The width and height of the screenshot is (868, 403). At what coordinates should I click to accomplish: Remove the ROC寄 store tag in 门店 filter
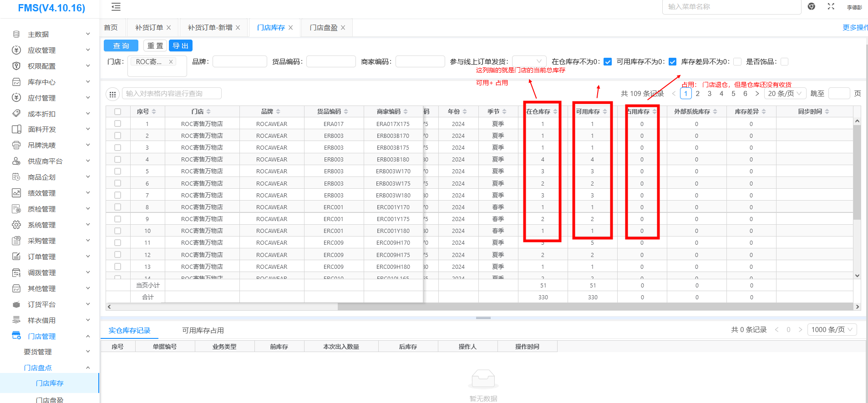[171, 62]
